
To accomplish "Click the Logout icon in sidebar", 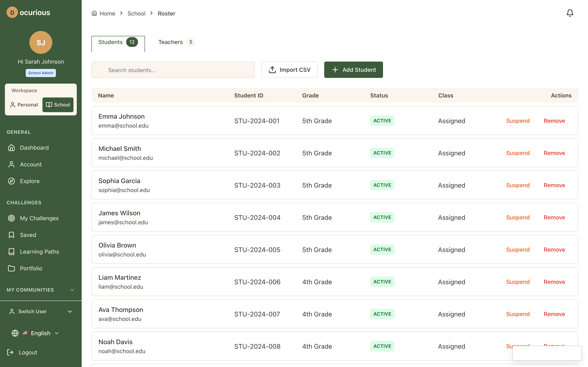I will 10,352.
